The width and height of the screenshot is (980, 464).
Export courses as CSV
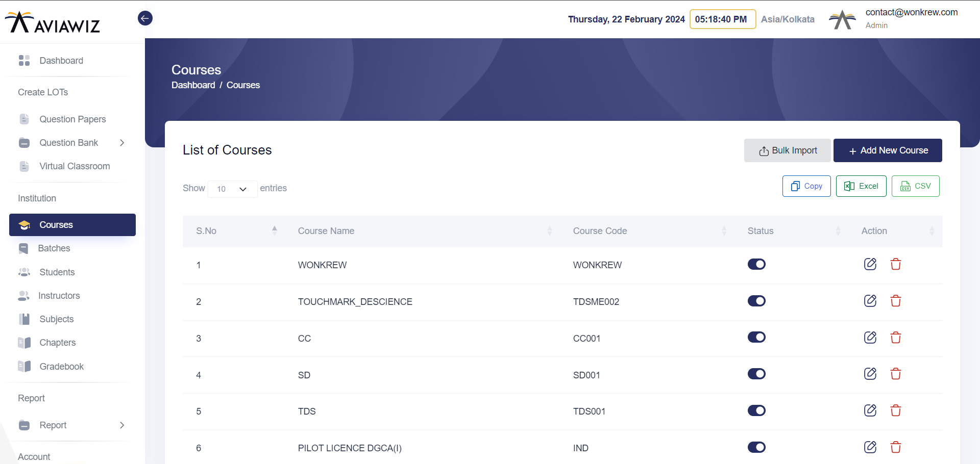click(916, 186)
